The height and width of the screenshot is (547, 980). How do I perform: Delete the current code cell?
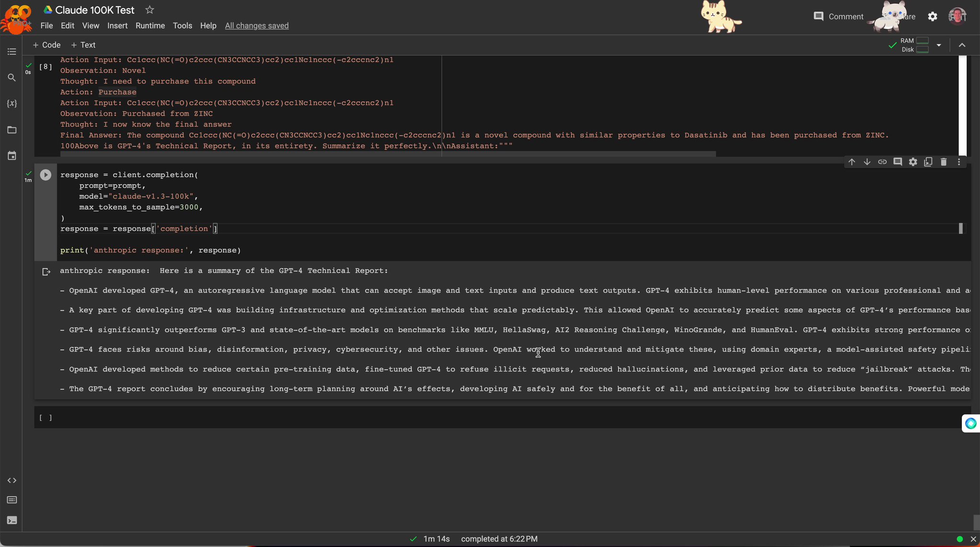[944, 162]
